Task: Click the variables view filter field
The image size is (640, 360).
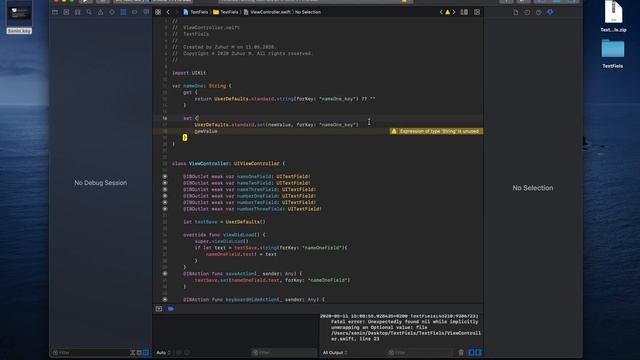Action: (284, 352)
